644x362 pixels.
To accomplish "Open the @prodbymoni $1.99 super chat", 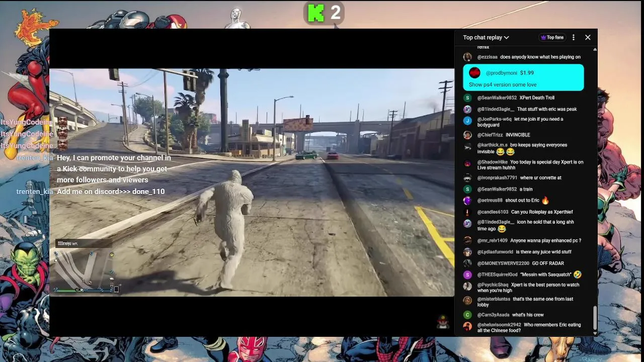I will [x=523, y=78].
